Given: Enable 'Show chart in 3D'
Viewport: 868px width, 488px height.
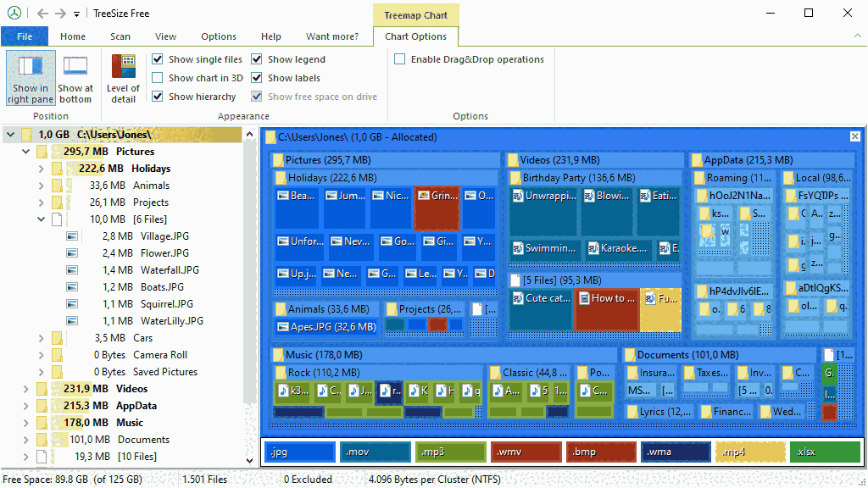Looking at the screenshot, I should (x=158, y=77).
